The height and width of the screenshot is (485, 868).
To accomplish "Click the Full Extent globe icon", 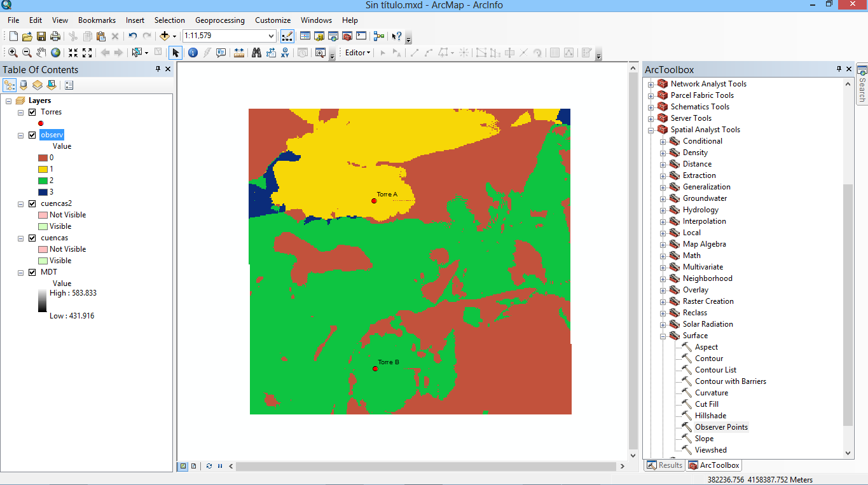I will pyautogui.click(x=56, y=53).
